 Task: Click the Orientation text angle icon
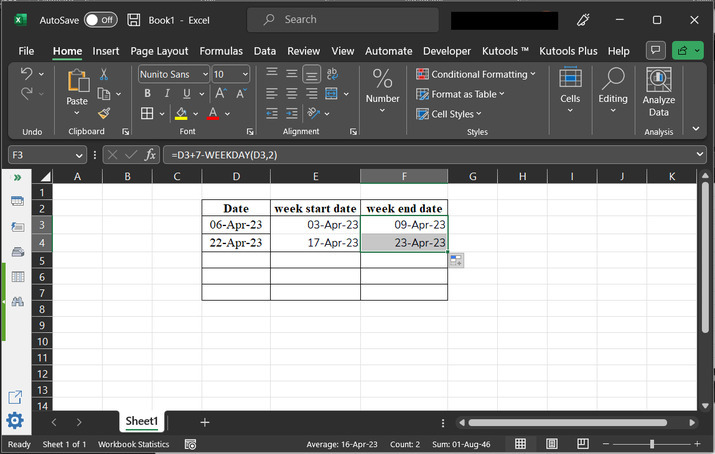tap(314, 113)
